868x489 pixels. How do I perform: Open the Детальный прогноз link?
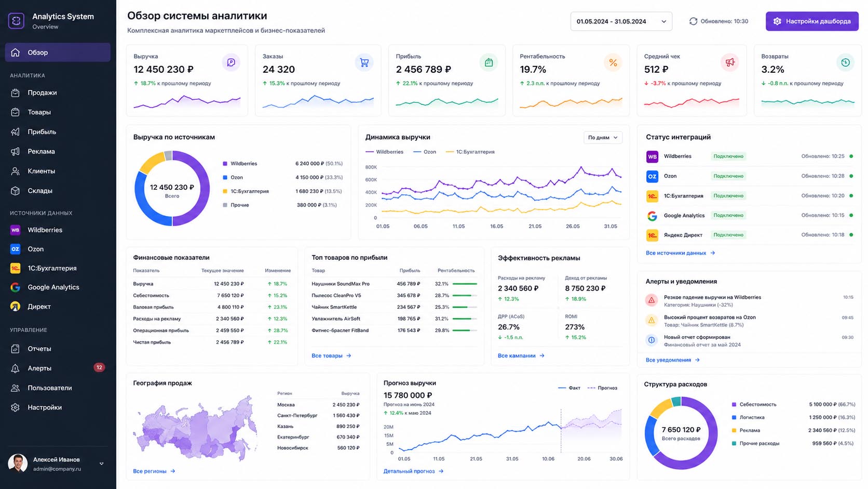[413, 471]
